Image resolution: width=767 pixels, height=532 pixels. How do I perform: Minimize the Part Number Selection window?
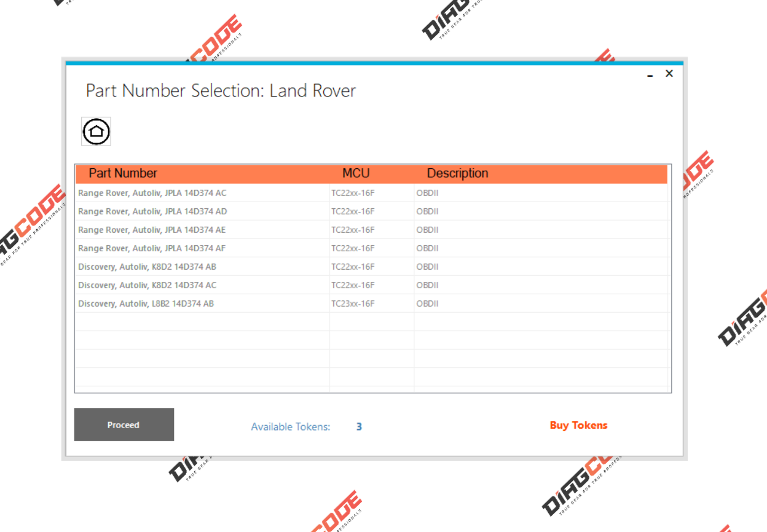click(650, 74)
